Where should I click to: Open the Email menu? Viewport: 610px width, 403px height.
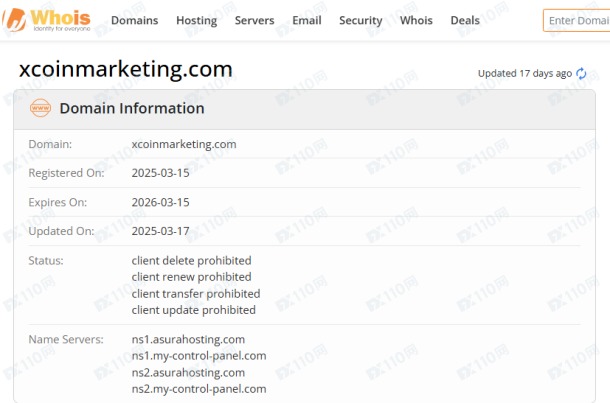point(307,20)
